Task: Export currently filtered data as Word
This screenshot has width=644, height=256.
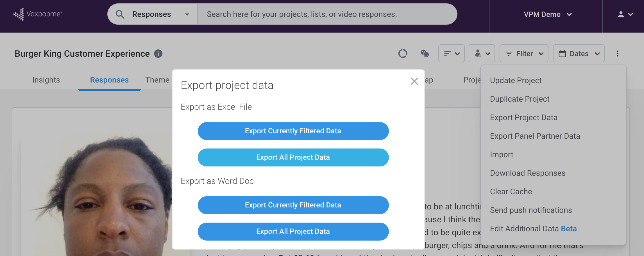Action: tap(293, 205)
